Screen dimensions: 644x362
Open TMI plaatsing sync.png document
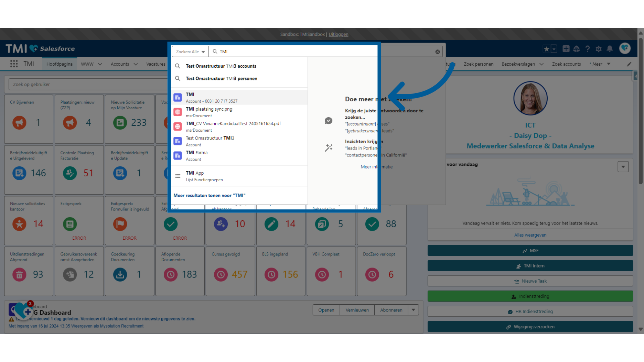click(239, 112)
